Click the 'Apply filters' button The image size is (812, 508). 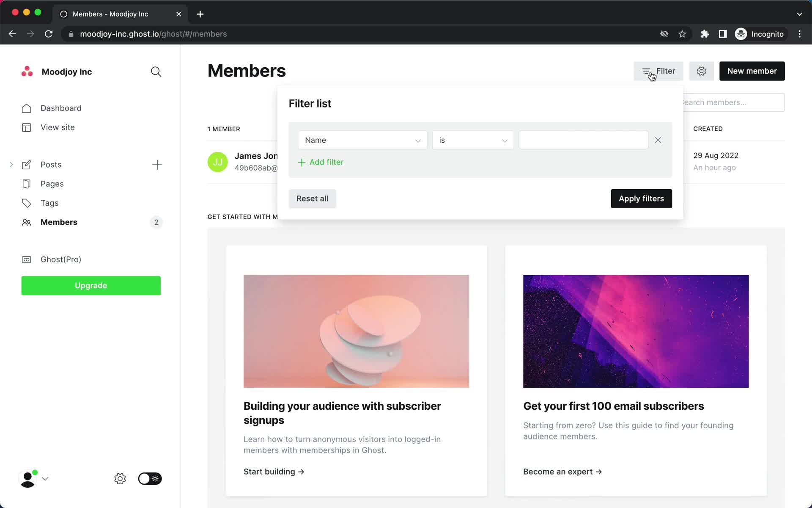coord(641,199)
